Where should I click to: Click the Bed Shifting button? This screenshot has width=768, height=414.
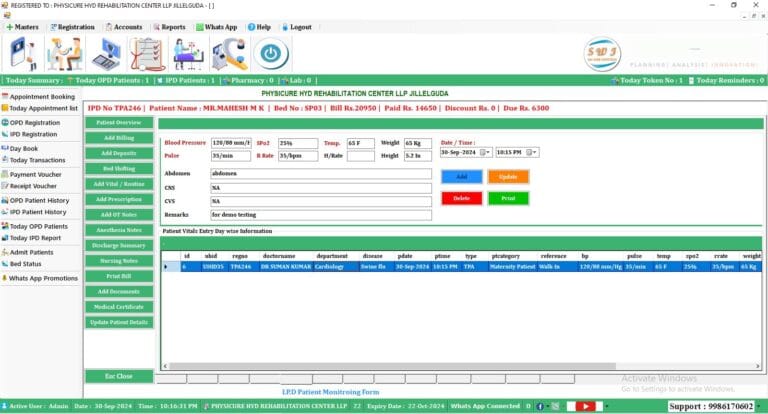point(119,169)
